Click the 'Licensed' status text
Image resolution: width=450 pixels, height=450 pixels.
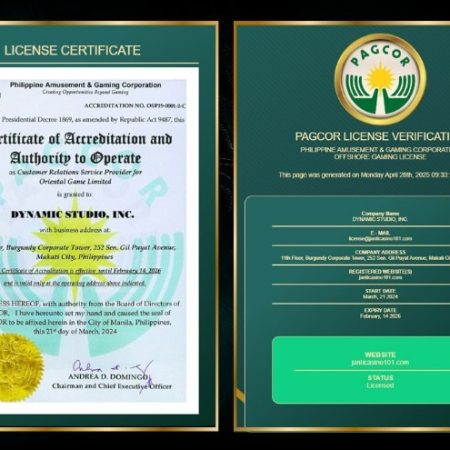[380, 385]
